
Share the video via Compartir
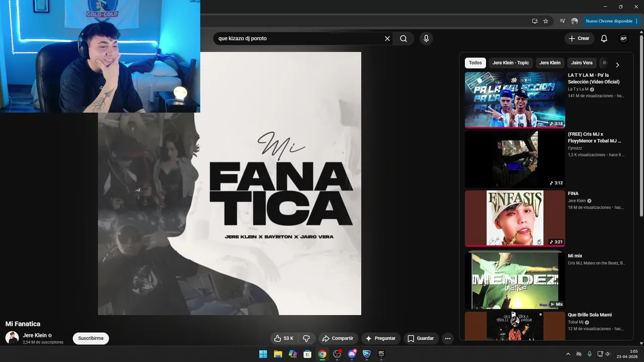click(338, 338)
